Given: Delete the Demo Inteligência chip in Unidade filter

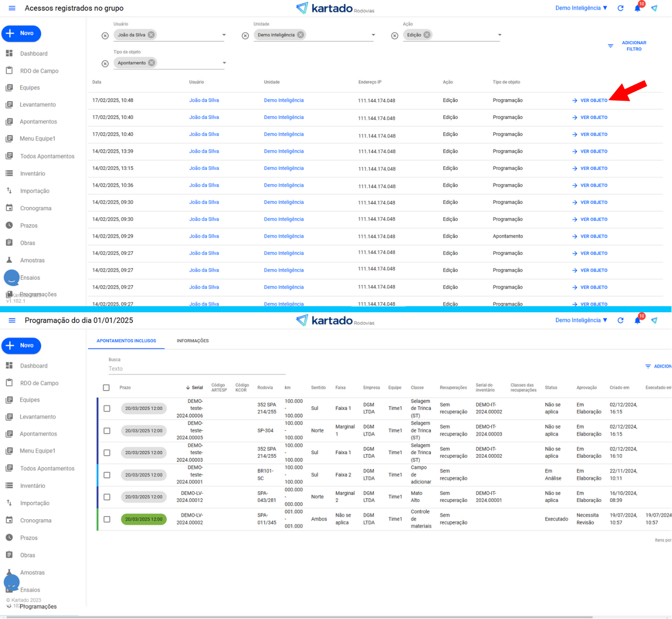Looking at the screenshot, I should [x=301, y=35].
